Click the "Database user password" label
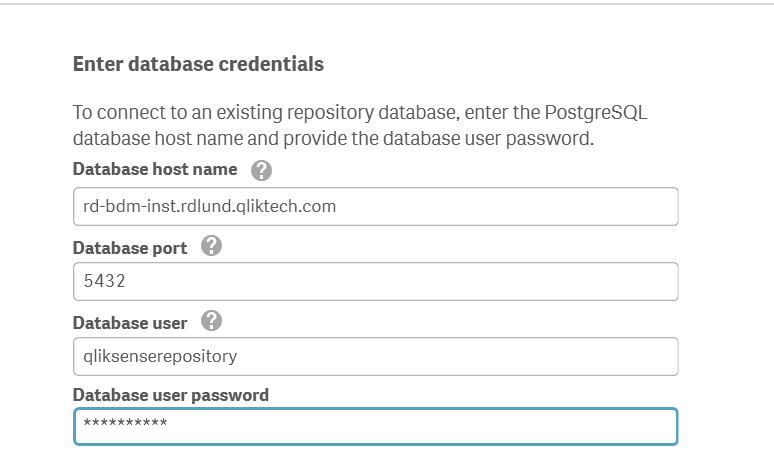This screenshot has width=774, height=475. point(171,394)
